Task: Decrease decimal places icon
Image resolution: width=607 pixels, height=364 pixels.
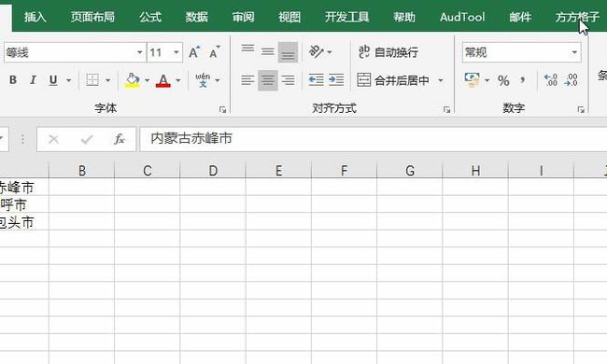Action: 572,80
